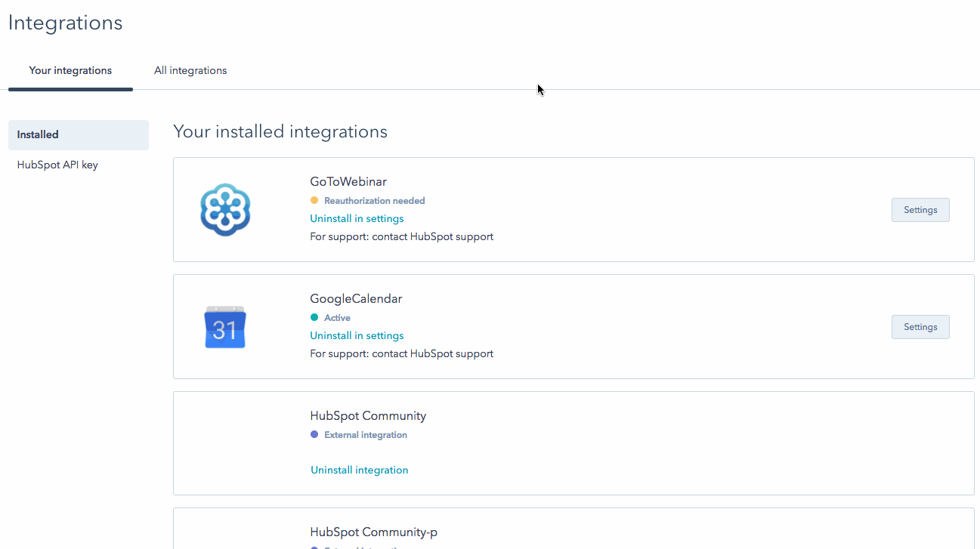Click the GoToWebinar logo icon
The height and width of the screenshot is (549, 980).
coord(225,210)
